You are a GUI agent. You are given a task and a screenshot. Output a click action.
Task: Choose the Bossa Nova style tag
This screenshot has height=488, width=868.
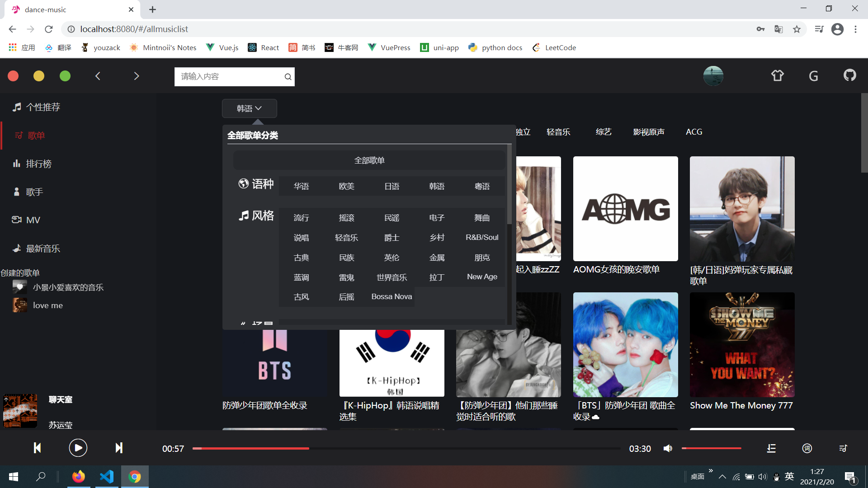click(x=392, y=297)
